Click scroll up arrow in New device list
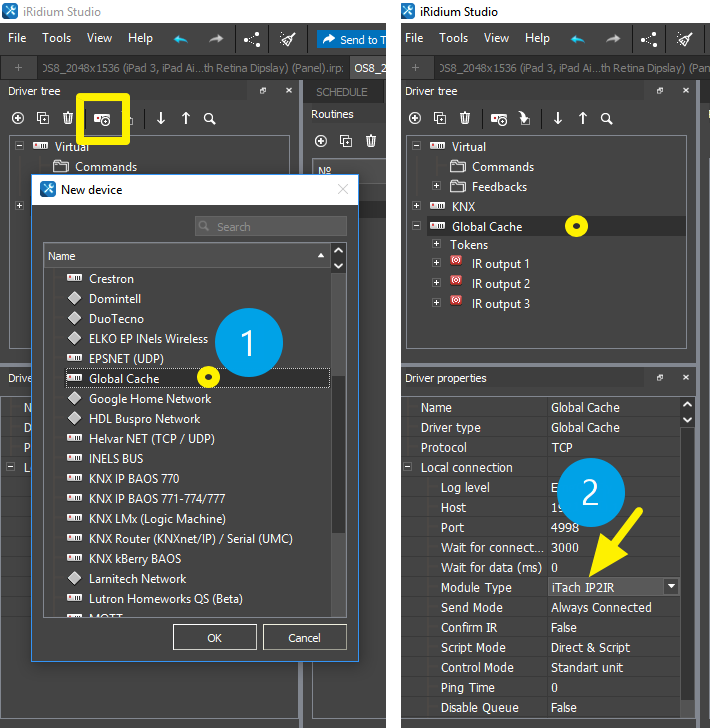Screen dimensions: 710x728 click(339, 251)
